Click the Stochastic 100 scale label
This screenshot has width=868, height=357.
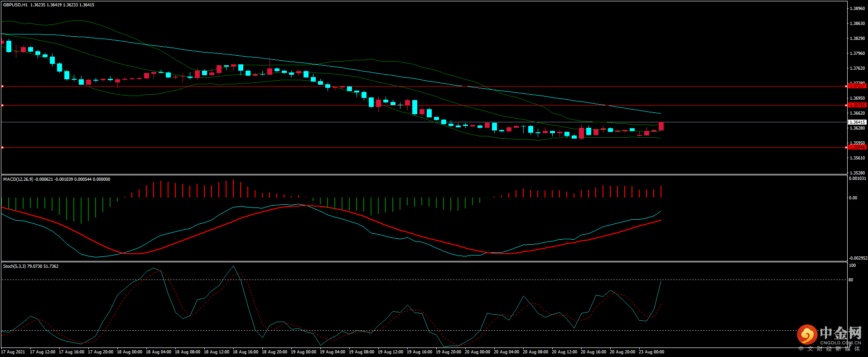click(852, 265)
